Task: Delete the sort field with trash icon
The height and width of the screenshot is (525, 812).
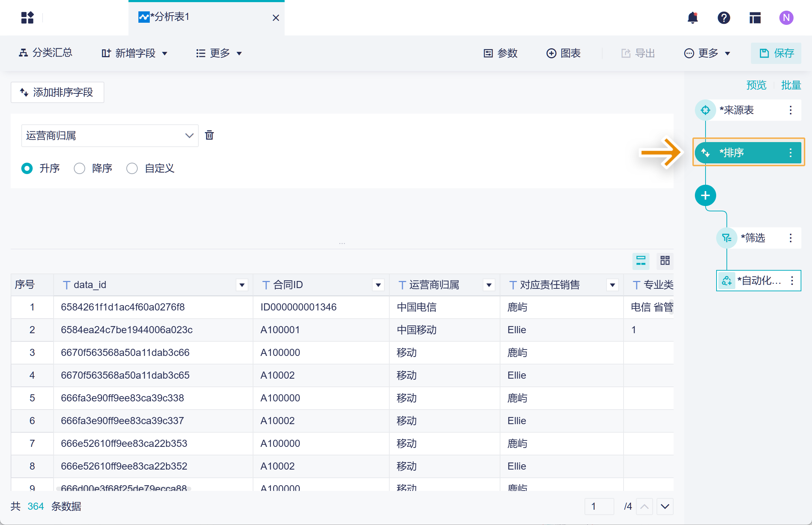Action: pyautogui.click(x=209, y=135)
